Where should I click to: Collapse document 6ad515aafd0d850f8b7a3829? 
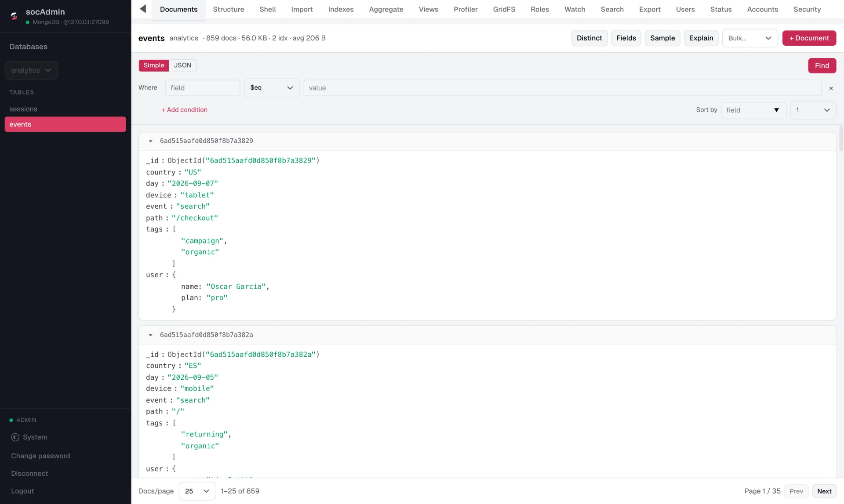click(x=151, y=141)
